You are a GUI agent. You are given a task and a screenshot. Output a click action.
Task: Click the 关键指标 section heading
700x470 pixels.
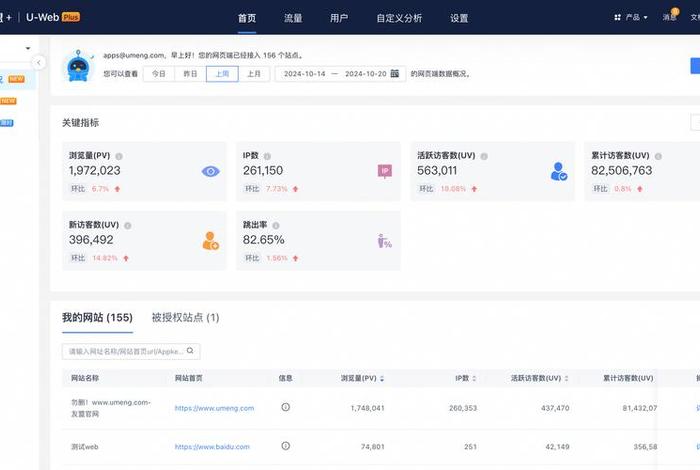(x=80, y=123)
